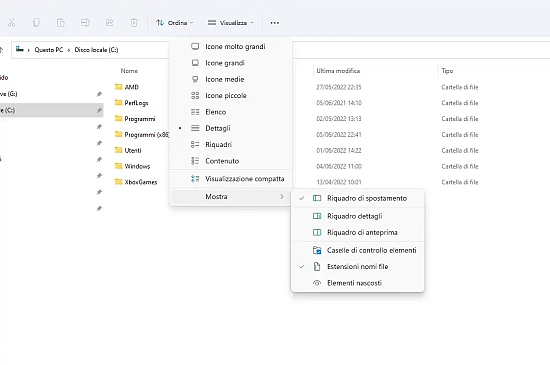Click Cartella di file for XboxGames row
The width and height of the screenshot is (550, 365).
click(460, 182)
